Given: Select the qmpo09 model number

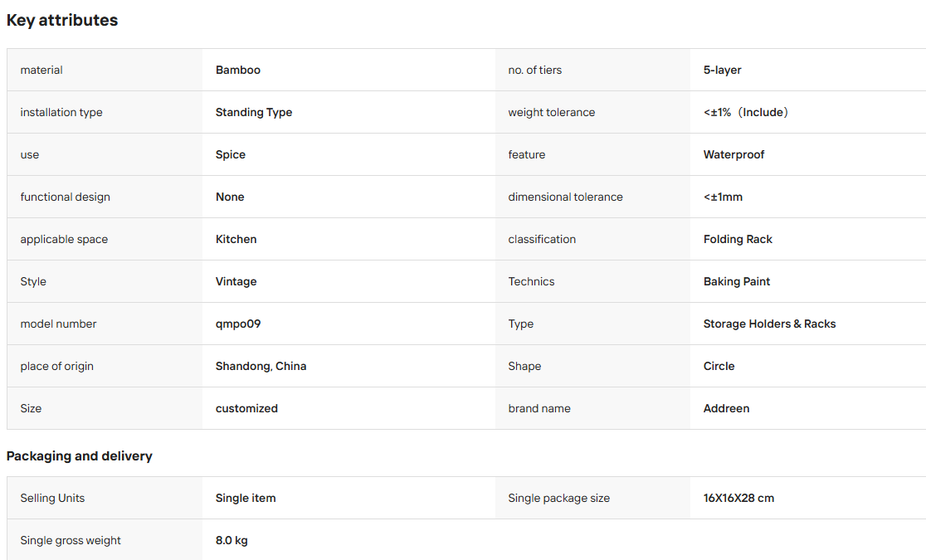Looking at the screenshot, I should click(238, 324).
